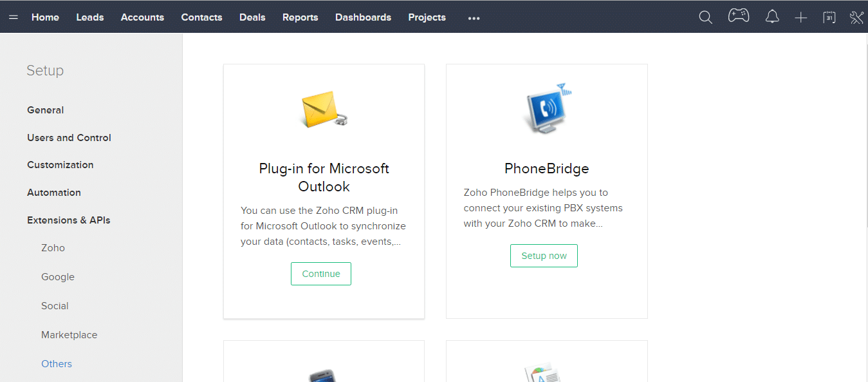Open the hamburger menu icon
Image resolution: width=868 pixels, height=382 pixels.
[14, 17]
